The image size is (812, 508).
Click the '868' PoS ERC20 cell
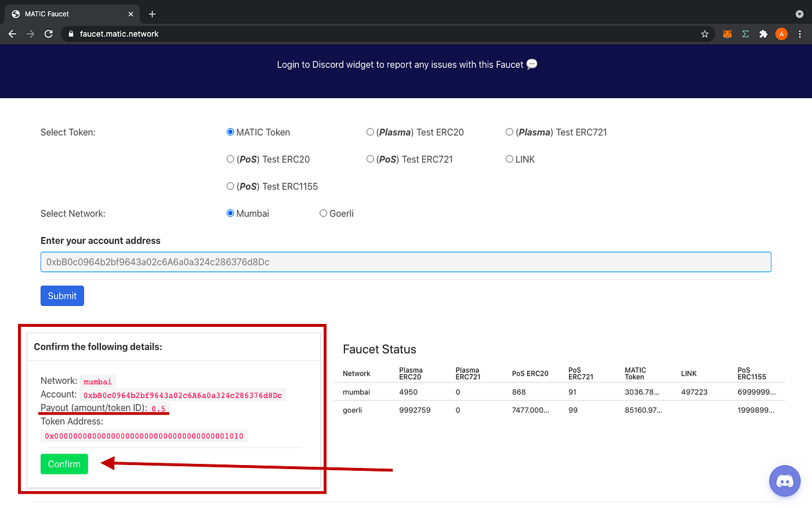click(519, 392)
